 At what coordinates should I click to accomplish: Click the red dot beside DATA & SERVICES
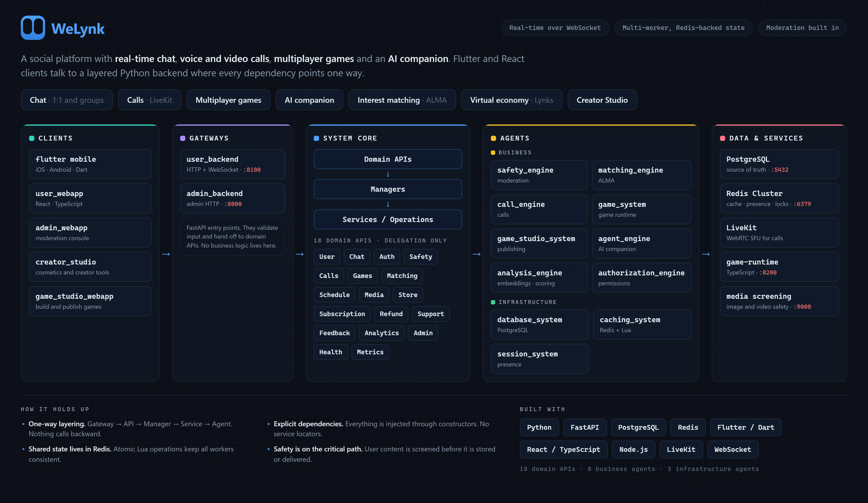click(x=723, y=138)
